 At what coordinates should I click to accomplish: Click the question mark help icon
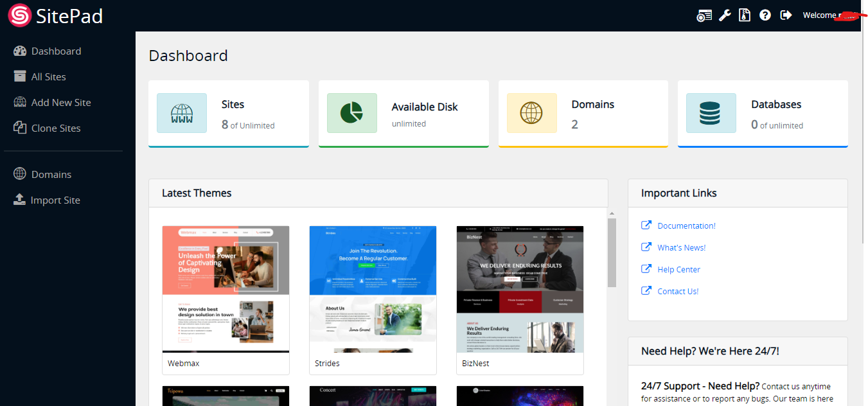(765, 15)
